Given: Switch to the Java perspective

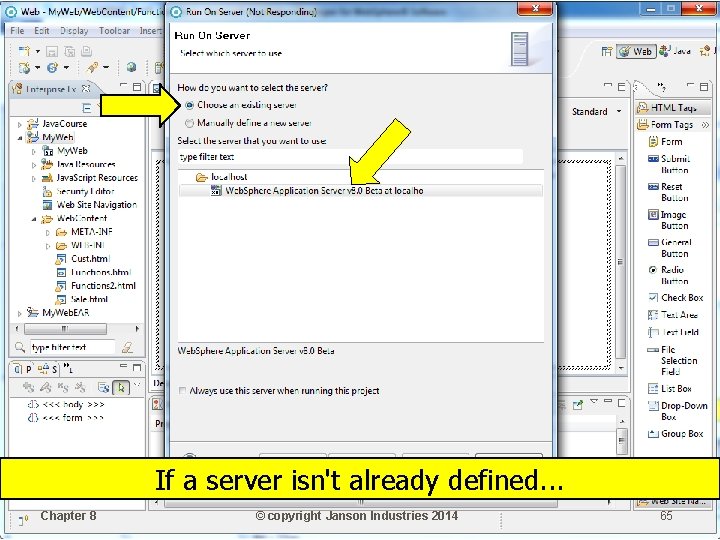Looking at the screenshot, I should click(675, 51).
